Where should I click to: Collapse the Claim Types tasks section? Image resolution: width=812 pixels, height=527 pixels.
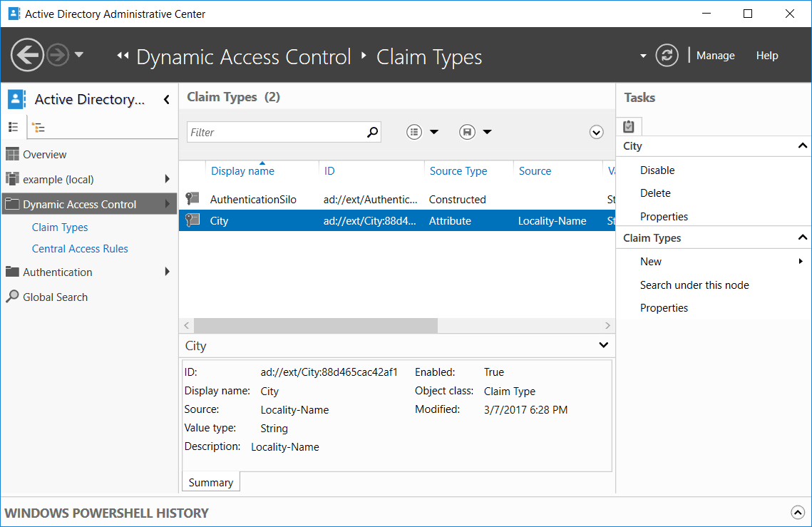(x=802, y=237)
